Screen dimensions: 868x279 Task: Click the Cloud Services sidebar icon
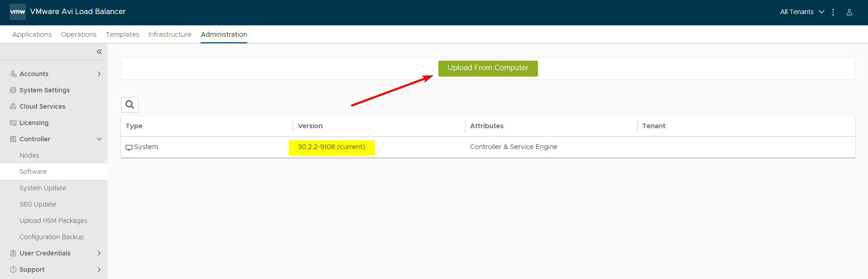point(13,106)
